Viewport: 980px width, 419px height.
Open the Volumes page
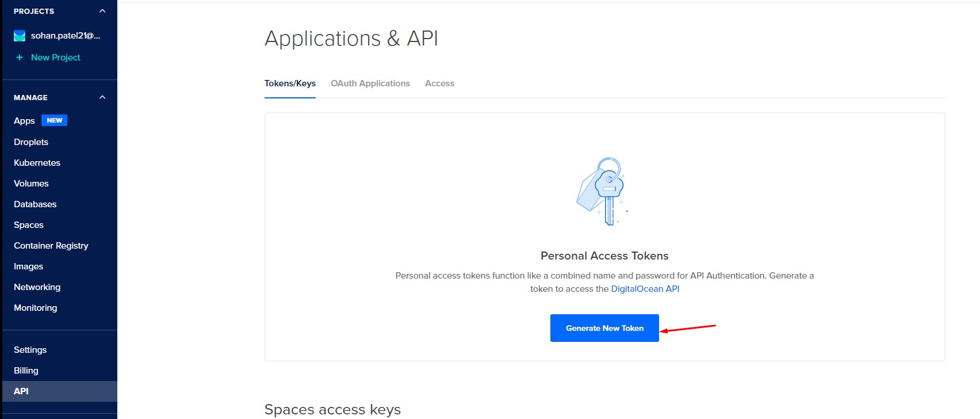pyautogui.click(x=31, y=184)
